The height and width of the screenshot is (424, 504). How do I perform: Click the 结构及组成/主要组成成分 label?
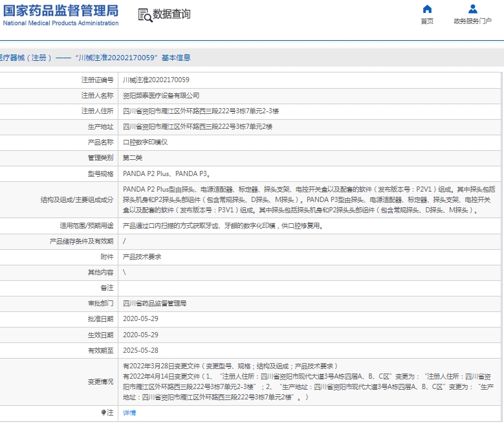77,200
